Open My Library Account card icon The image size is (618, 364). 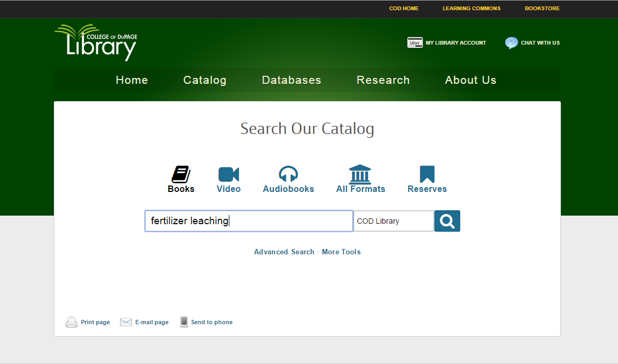pos(415,43)
